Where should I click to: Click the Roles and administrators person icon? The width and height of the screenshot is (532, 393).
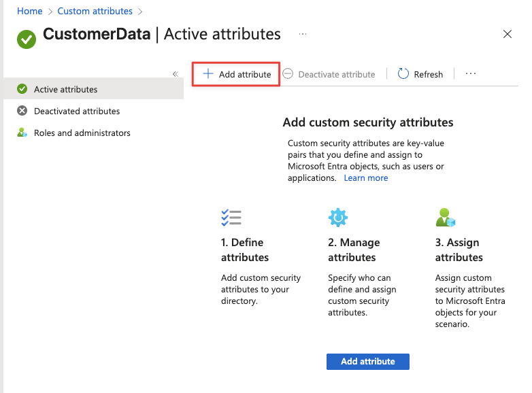click(22, 133)
